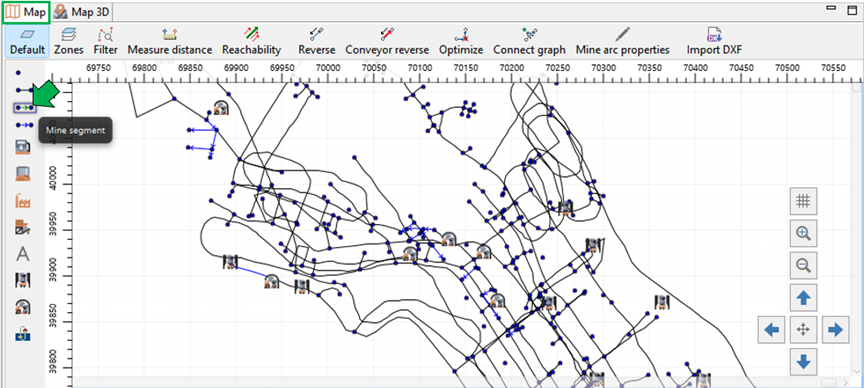This screenshot has width=864, height=388.
Task: Select the single node point tool
Action: pos(18,73)
